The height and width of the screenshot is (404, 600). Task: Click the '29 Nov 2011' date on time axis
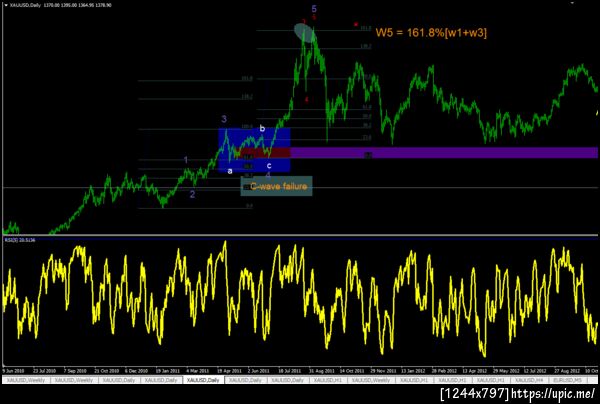click(383, 371)
